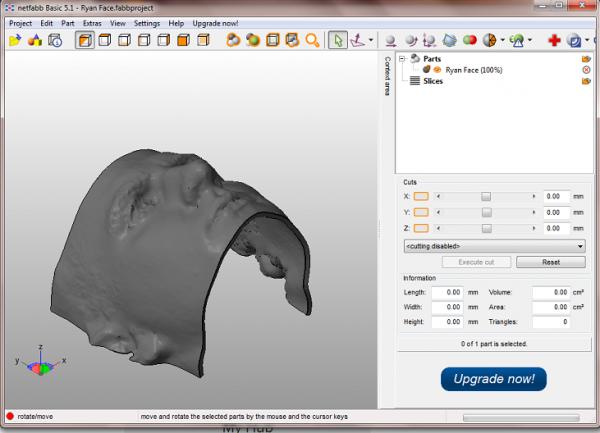Screen dimensions: 600x433
Task: Click the blue Upgrade now! button
Action: coord(494,379)
